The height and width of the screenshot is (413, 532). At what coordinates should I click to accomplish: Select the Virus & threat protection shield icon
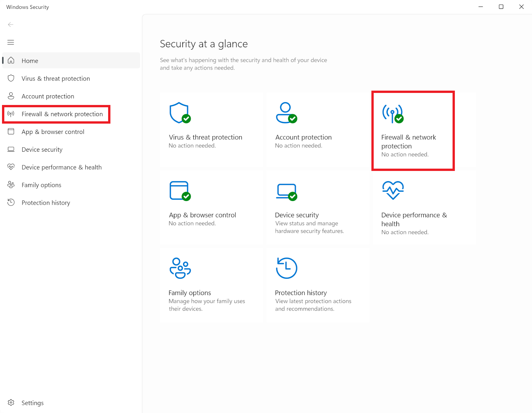click(x=11, y=78)
